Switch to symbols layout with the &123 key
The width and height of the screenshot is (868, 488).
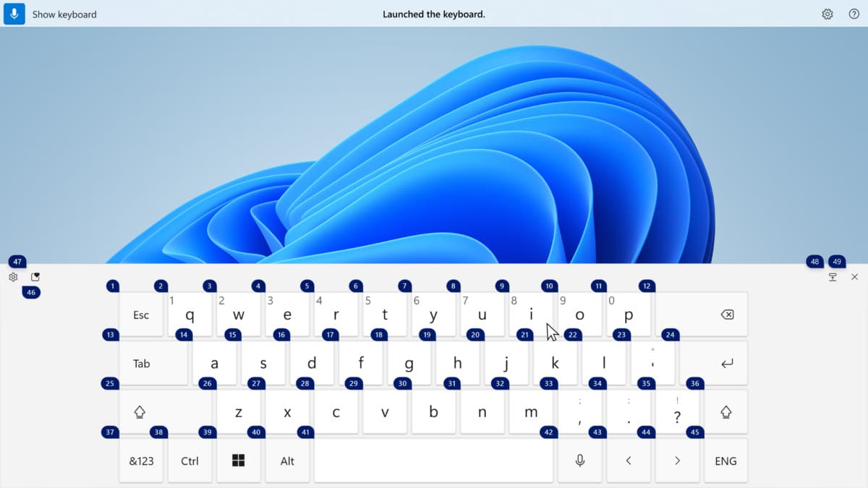point(141,461)
